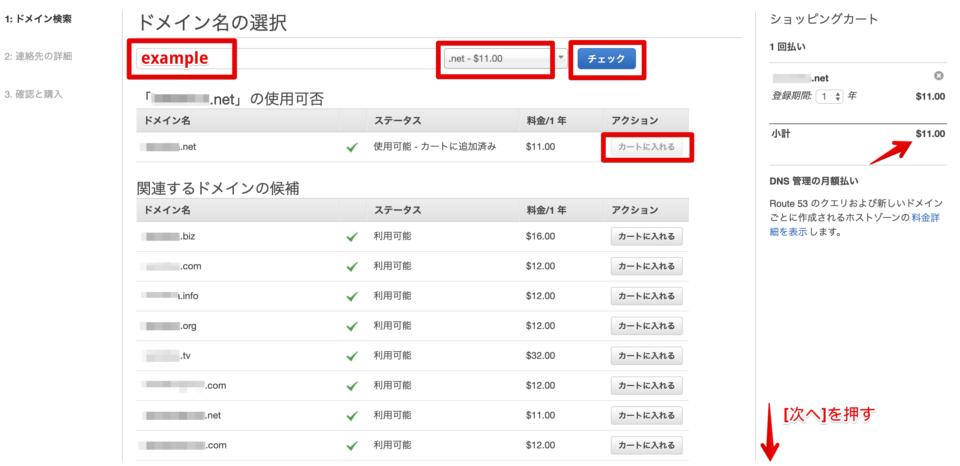Click the green checkmark in the .info row
960x466 pixels.
point(351,297)
